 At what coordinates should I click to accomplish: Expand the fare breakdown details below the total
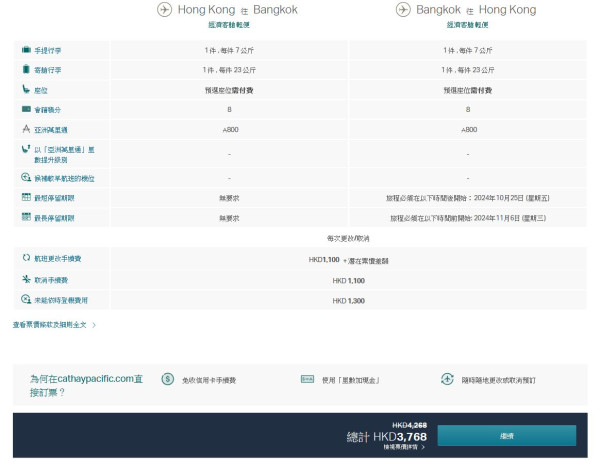(404, 447)
